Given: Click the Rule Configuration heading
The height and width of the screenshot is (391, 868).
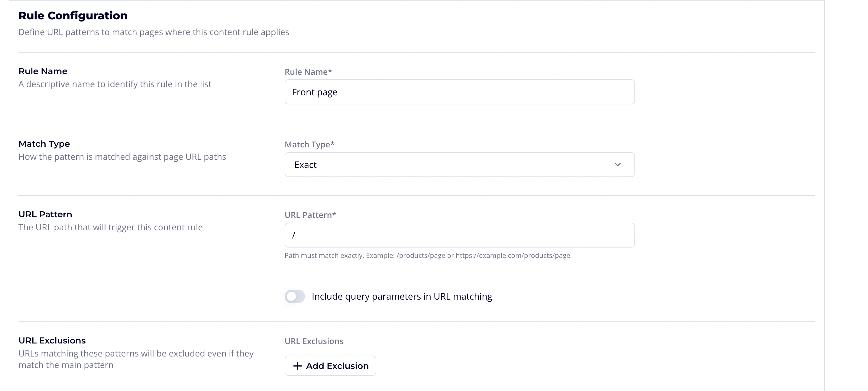Looking at the screenshot, I should coord(73,15).
